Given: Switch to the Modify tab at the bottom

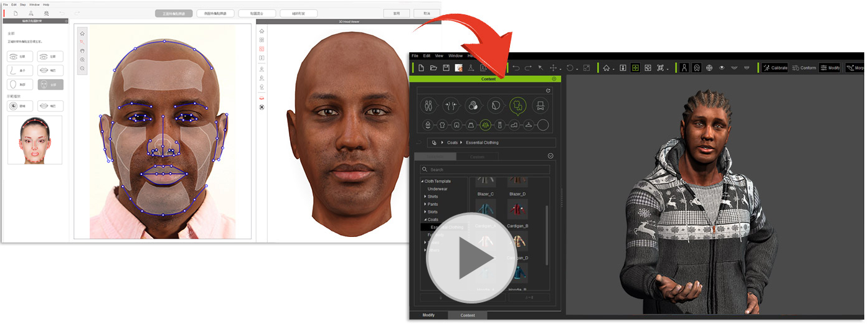Looking at the screenshot, I should point(428,315).
